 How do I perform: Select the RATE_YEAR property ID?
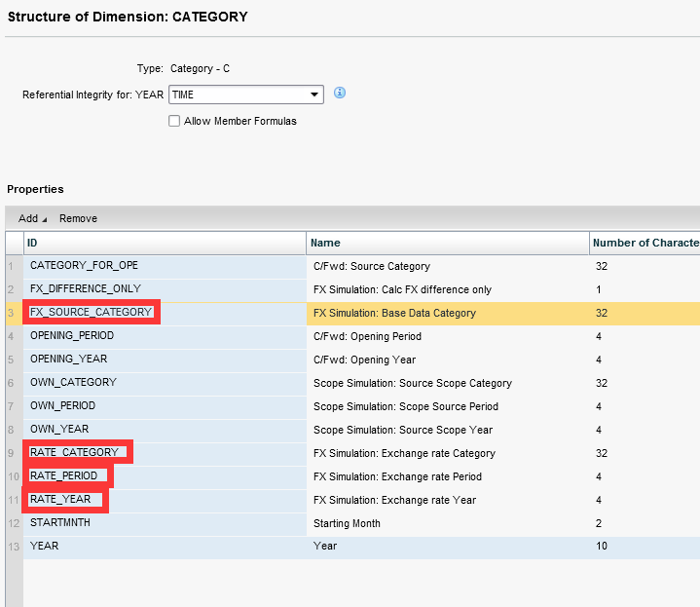(x=61, y=500)
